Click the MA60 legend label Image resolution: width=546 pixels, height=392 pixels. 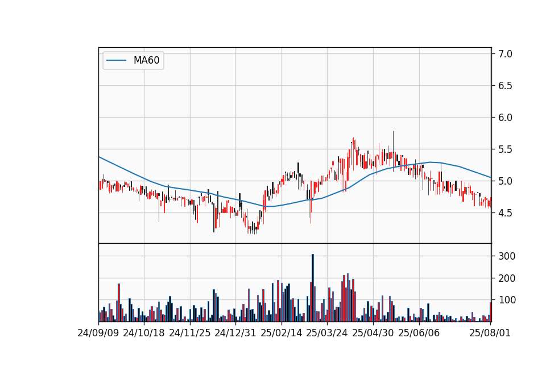coord(146,60)
